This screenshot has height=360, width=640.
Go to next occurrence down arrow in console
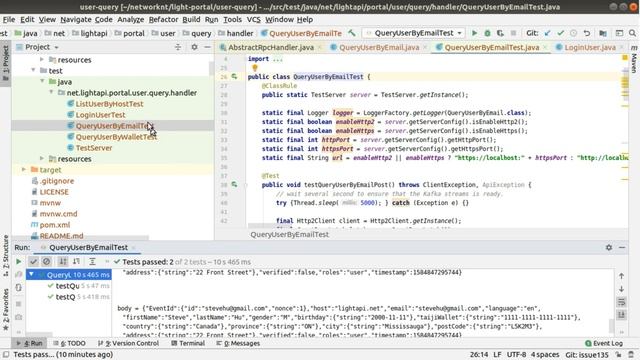(x=621, y=289)
